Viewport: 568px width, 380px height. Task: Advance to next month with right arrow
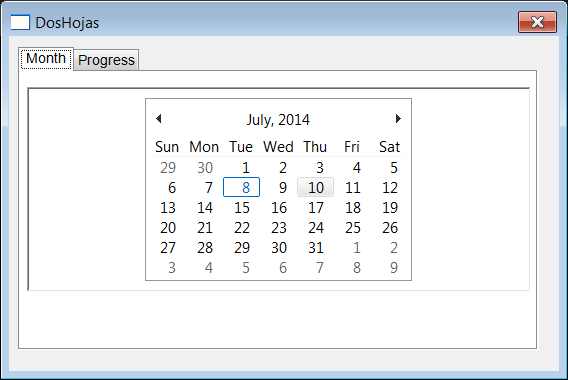coord(398,118)
